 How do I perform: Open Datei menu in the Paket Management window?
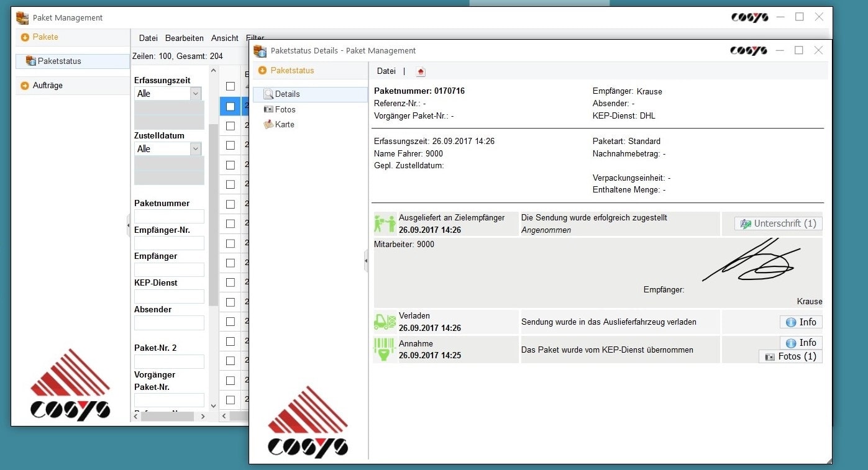tap(148, 38)
